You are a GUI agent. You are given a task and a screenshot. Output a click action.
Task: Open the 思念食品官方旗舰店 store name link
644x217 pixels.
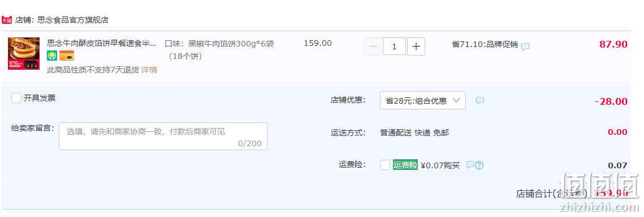coord(73,20)
